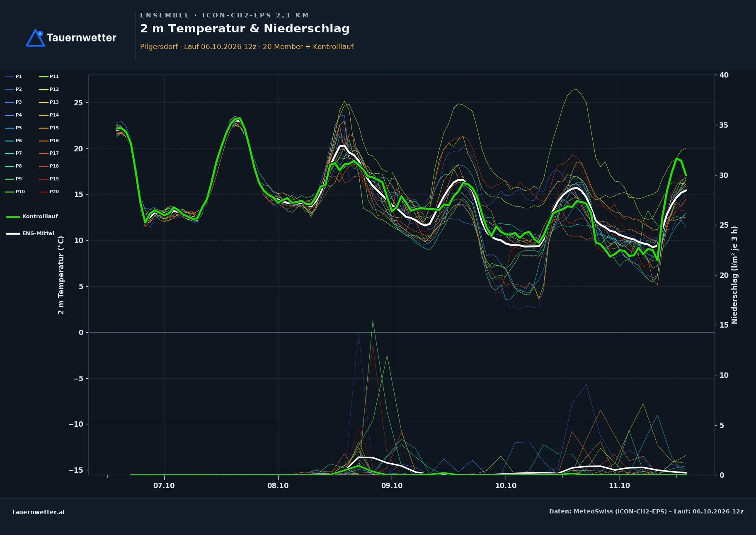The width and height of the screenshot is (756, 535).
Task: Click the MeteoSwiss data source footer text
Action: coord(646,511)
